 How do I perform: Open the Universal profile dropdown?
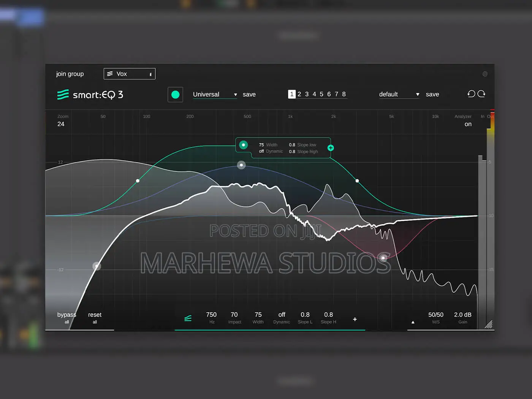tap(215, 94)
